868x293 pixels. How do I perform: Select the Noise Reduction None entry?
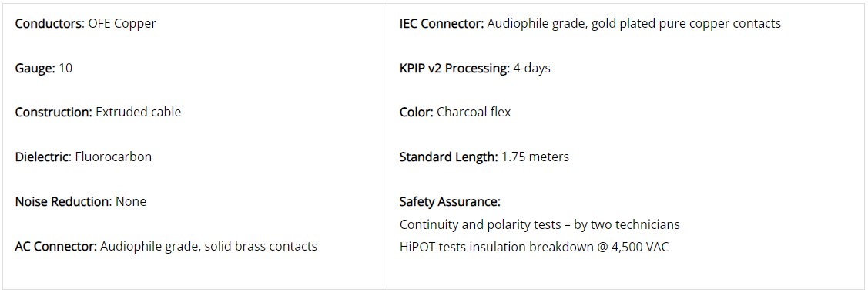81,201
